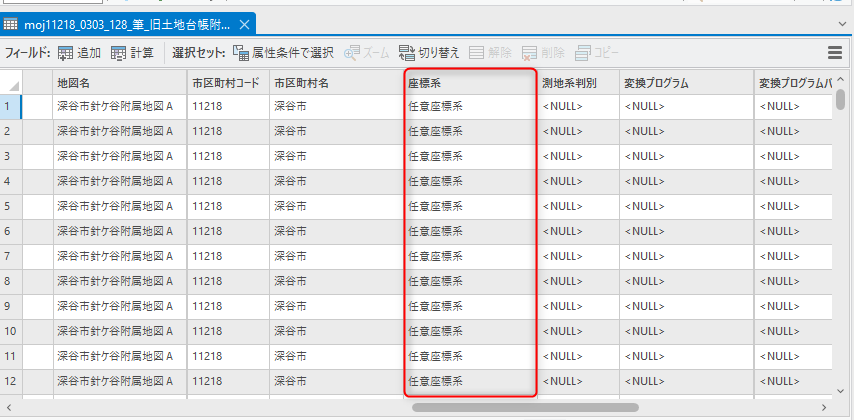
Task: Click the Calculate field (計算) icon
Action: tap(118, 53)
